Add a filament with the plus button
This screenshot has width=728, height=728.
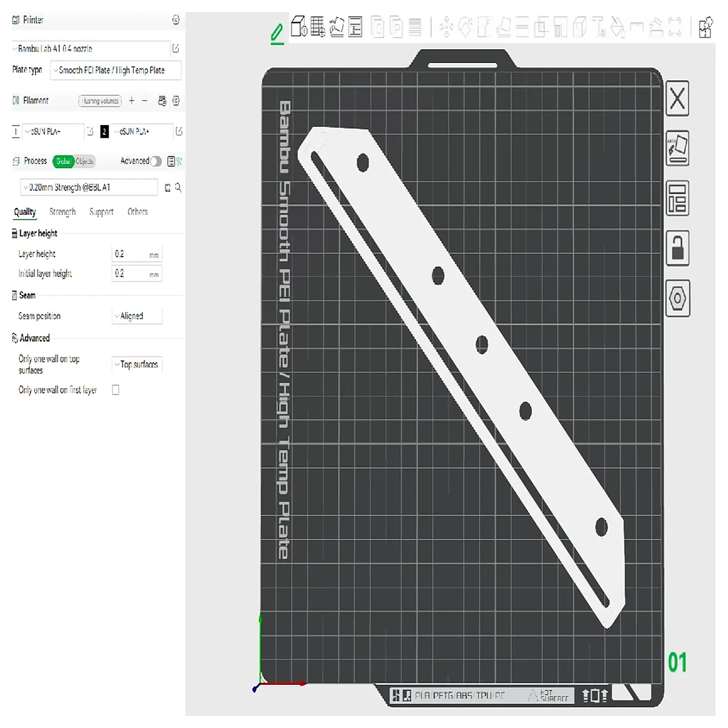click(132, 101)
